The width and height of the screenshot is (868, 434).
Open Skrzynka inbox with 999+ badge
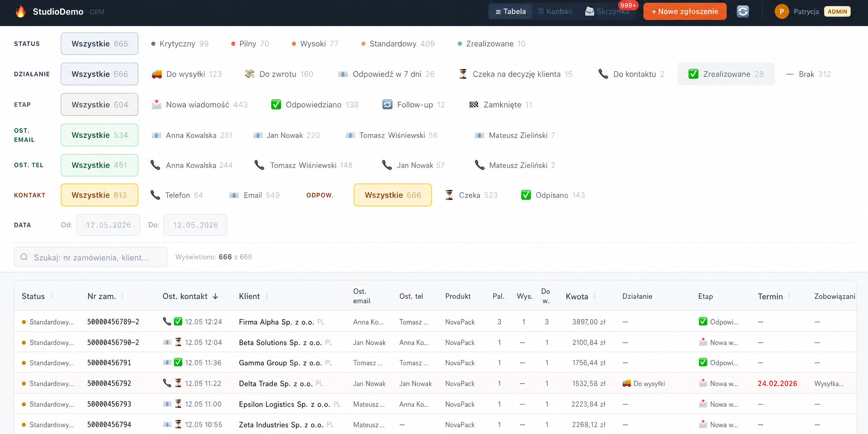[x=607, y=11]
